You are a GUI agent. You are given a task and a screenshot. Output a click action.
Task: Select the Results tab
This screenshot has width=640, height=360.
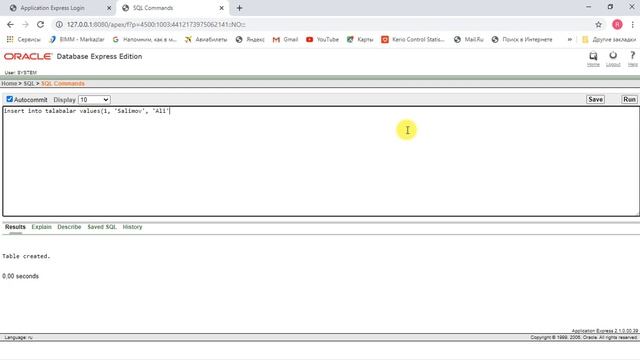(15, 227)
